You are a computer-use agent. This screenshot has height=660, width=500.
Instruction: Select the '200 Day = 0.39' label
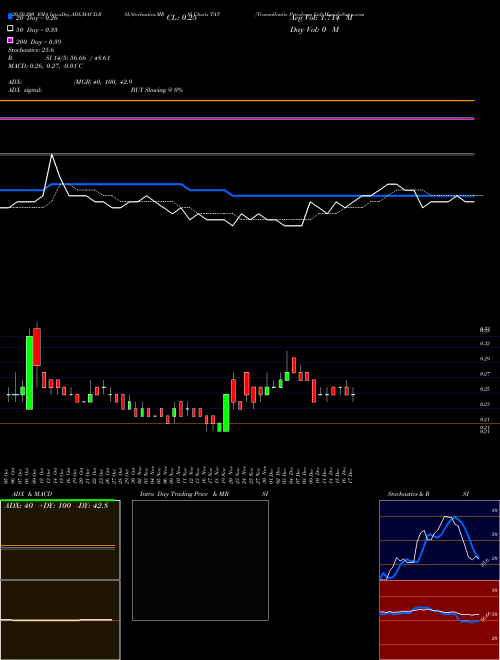point(38,42)
